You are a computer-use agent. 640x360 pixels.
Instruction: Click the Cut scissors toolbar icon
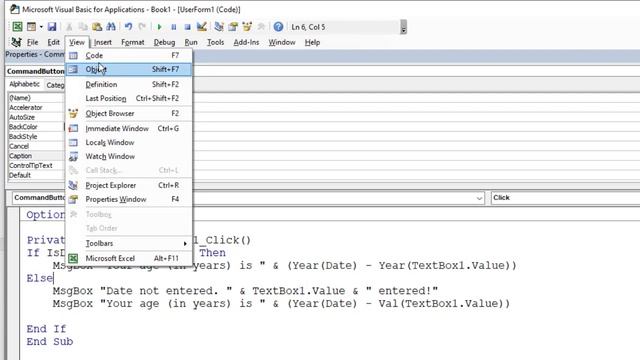click(x=69, y=27)
